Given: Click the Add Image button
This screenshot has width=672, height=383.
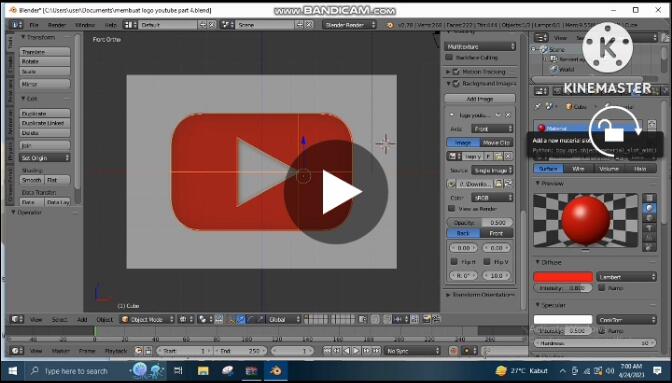Looking at the screenshot, I should pyautogui.click(x=480, y=99).
